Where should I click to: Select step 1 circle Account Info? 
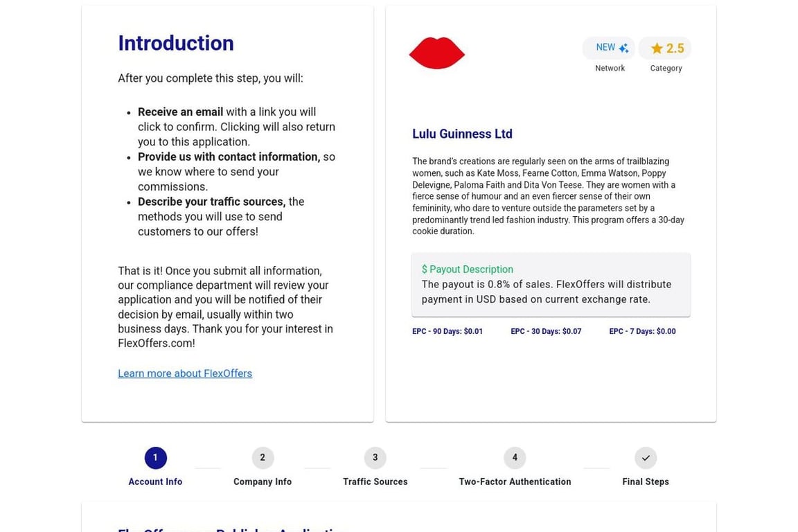(x=155, y=458)
